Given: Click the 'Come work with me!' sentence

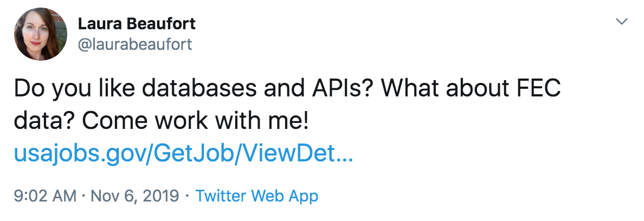Looking at the screenshot, I should pyautogui.click(x=195, y=121).
